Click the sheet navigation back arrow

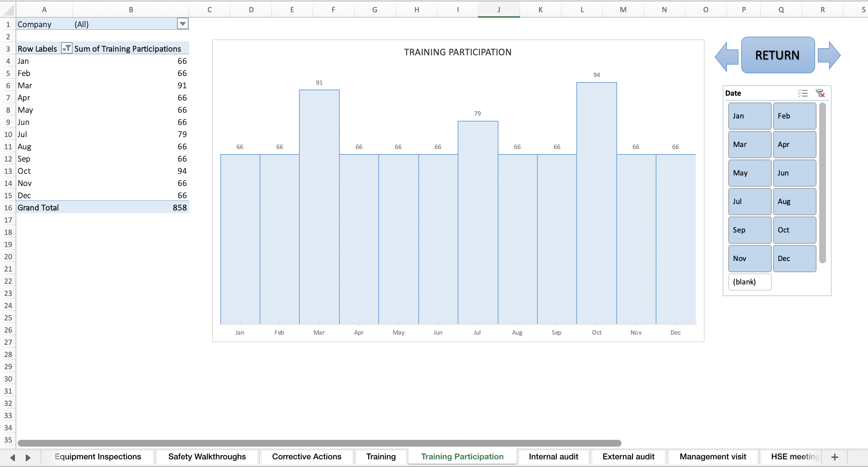tap(13, 457)
